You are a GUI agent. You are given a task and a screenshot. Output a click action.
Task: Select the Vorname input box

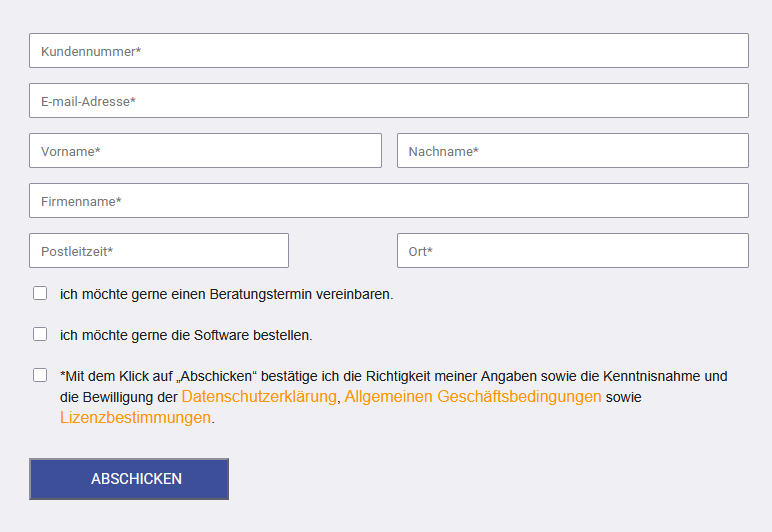pos(205,151)
